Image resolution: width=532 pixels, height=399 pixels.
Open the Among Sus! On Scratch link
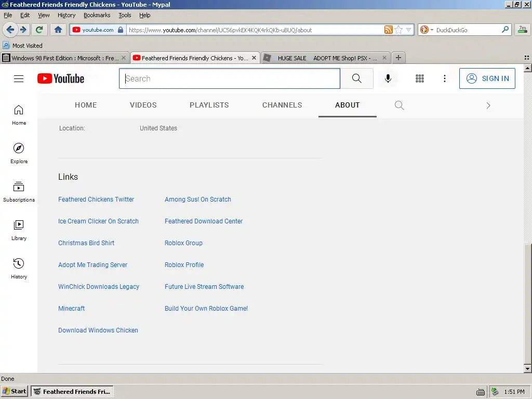point(198,199)
